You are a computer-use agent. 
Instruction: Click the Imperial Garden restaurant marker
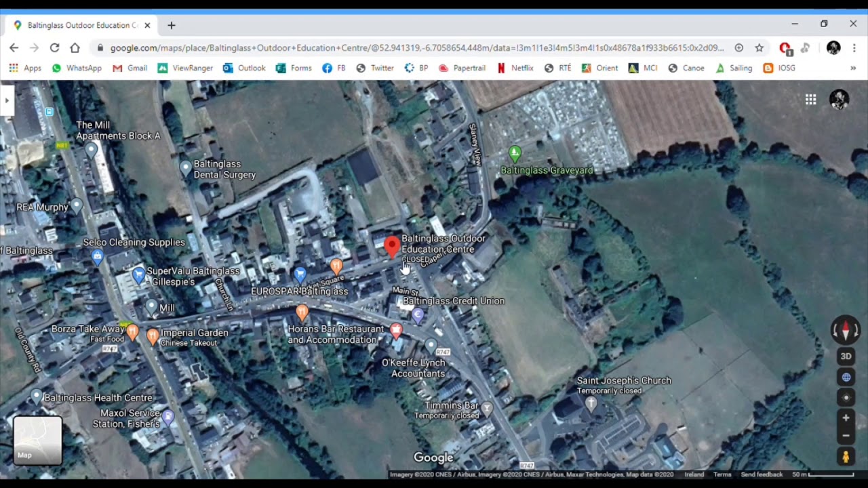point(153,336)
